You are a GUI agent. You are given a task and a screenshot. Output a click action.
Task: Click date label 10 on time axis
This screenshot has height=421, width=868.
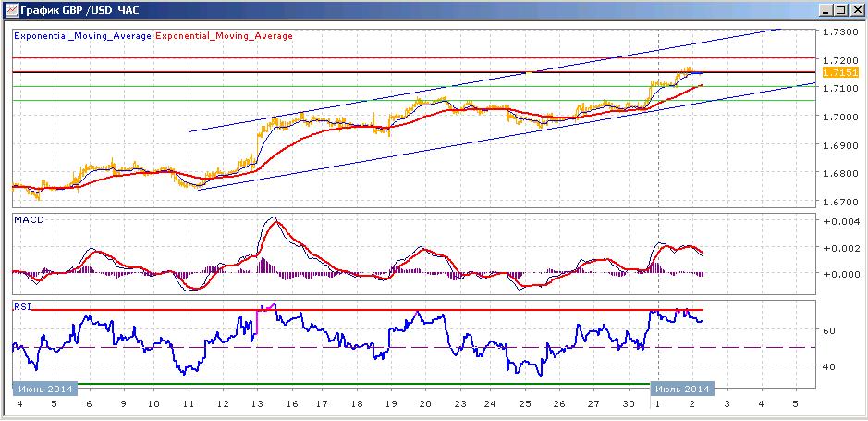coord(153,403)
